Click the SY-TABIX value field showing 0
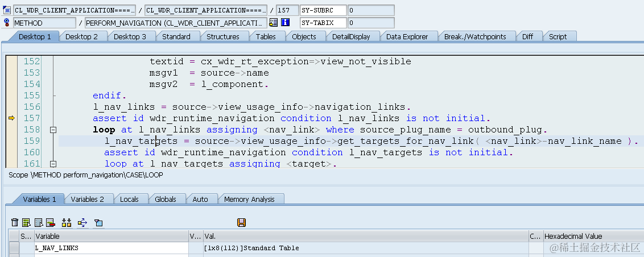The image size is (644, 257). [371, 23]
